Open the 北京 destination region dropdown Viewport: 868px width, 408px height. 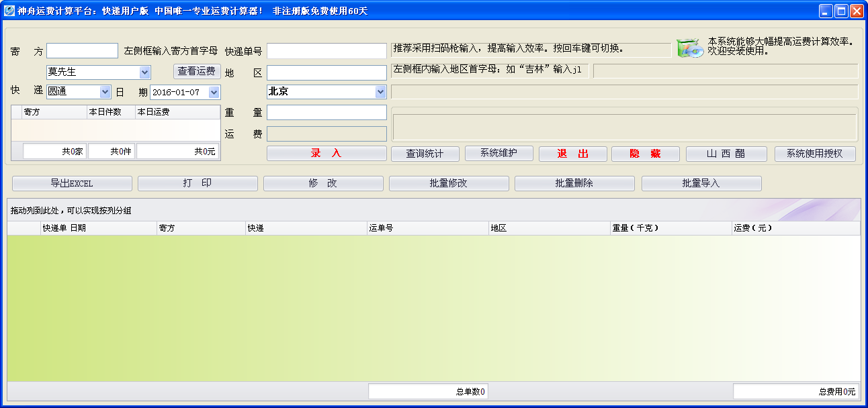pos(381,92)
